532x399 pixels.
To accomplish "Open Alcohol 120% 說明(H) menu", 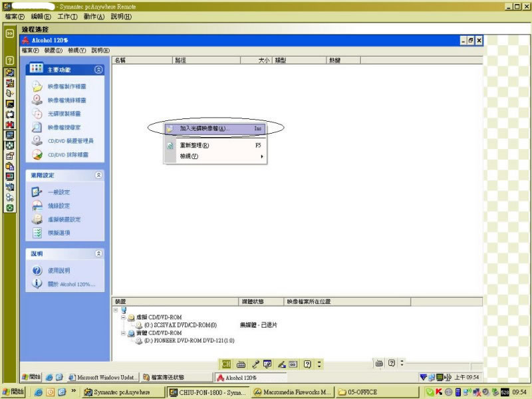I will click(x=100, y=51).
